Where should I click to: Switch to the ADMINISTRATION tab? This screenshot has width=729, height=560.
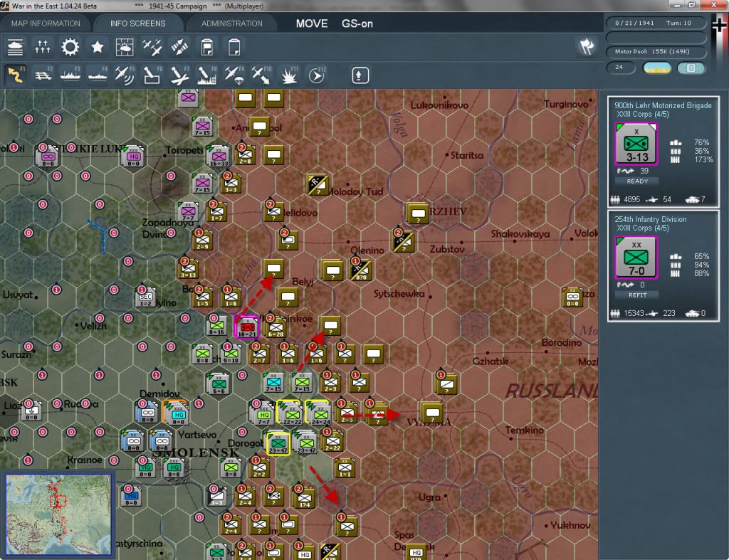[x=231, y=23]
